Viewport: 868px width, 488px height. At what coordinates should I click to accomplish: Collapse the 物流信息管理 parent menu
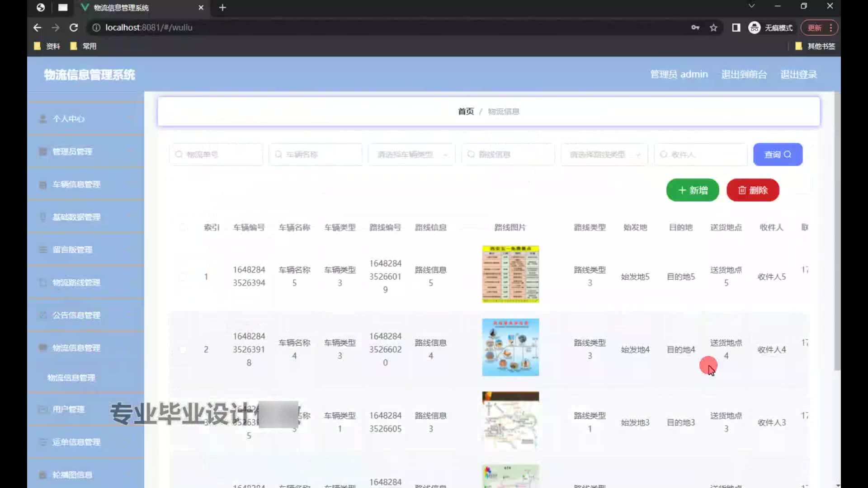coord(86,347)
